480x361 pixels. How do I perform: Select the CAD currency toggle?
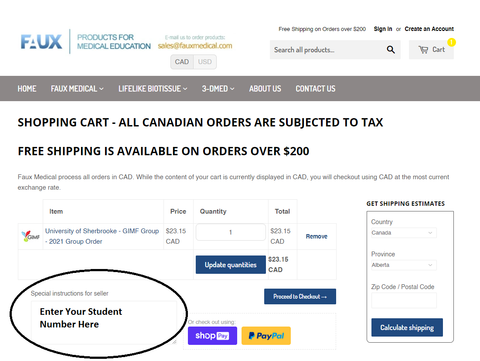pyautogui.click(x=182, y=62)
